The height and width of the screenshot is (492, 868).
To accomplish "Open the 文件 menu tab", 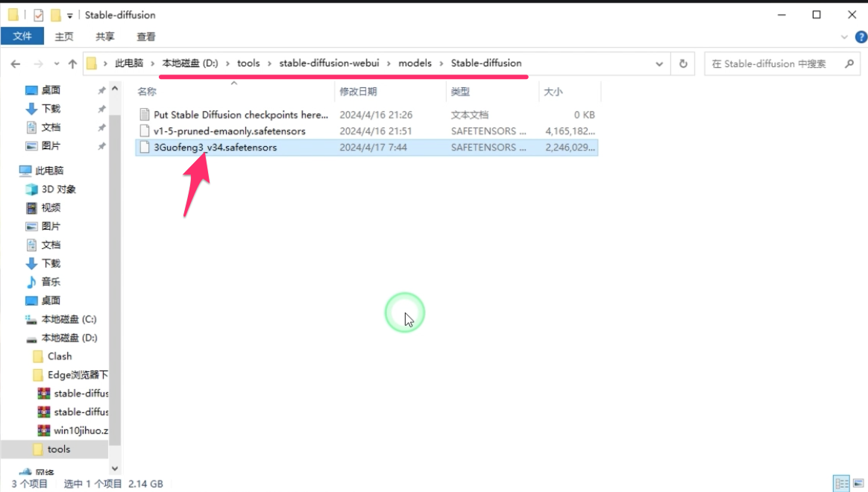I will point(22,36).
